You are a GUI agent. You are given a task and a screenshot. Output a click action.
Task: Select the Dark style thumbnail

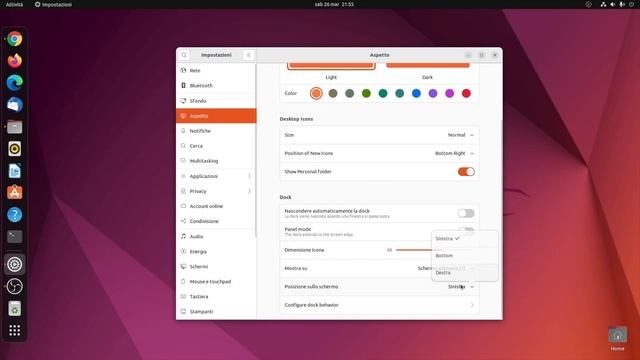coord(428,66)
